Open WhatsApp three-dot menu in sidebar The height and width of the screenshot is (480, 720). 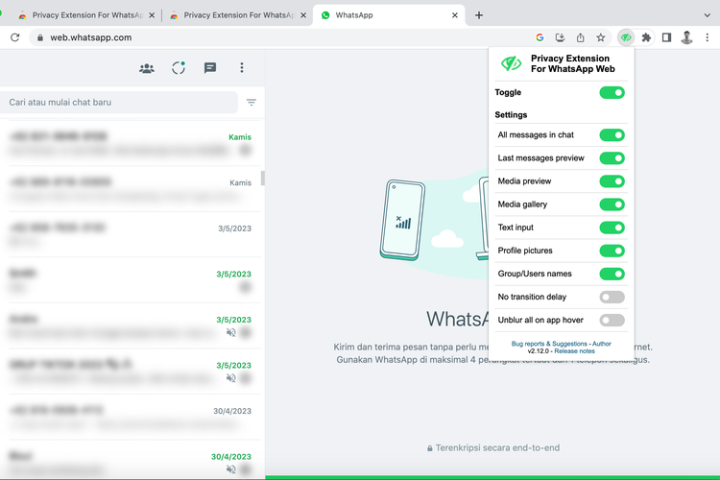pos(242,68)
